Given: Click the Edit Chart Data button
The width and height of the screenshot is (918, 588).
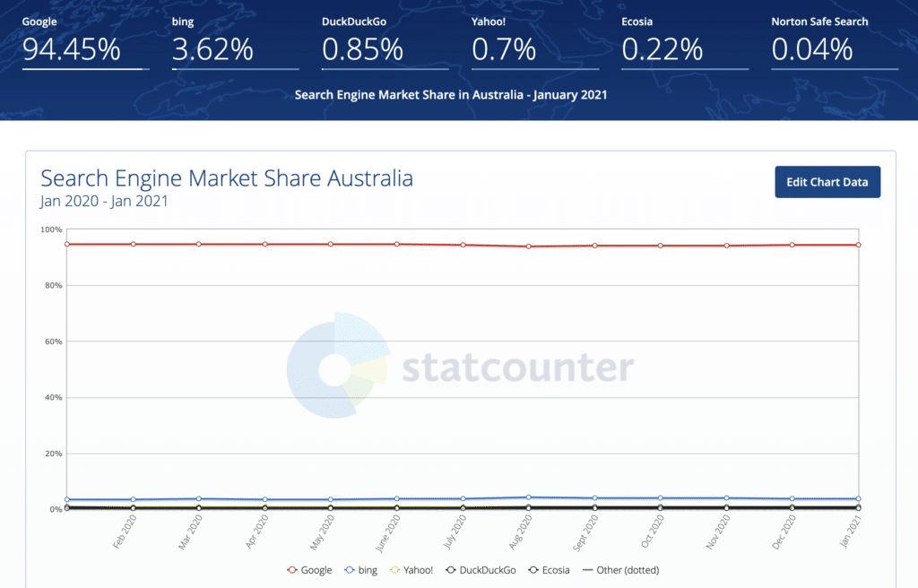Looking at the screenshot, I should coord(827,182).
